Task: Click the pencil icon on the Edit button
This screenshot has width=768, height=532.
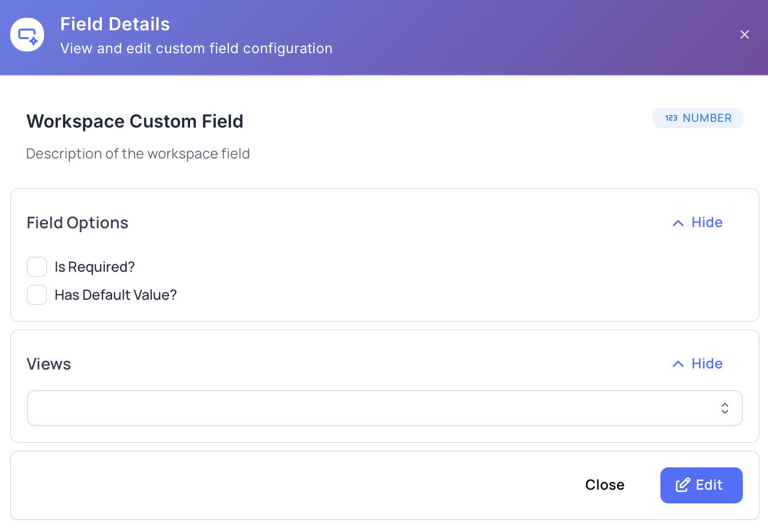Action: pos(683,485)
